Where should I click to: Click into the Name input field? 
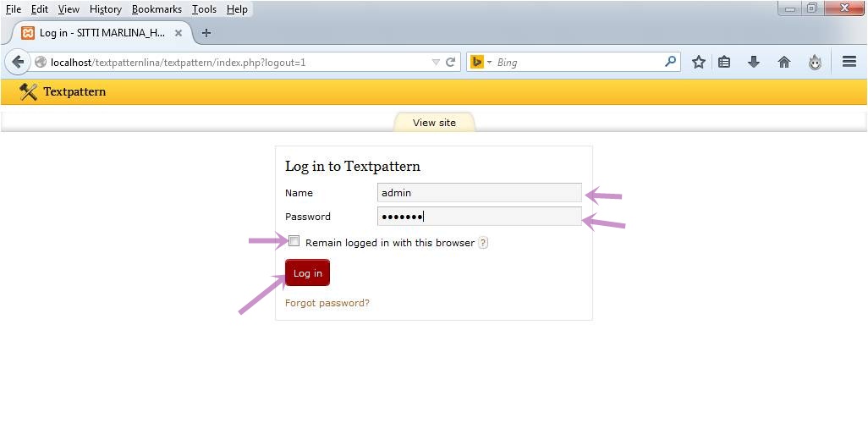coord(479,193)
